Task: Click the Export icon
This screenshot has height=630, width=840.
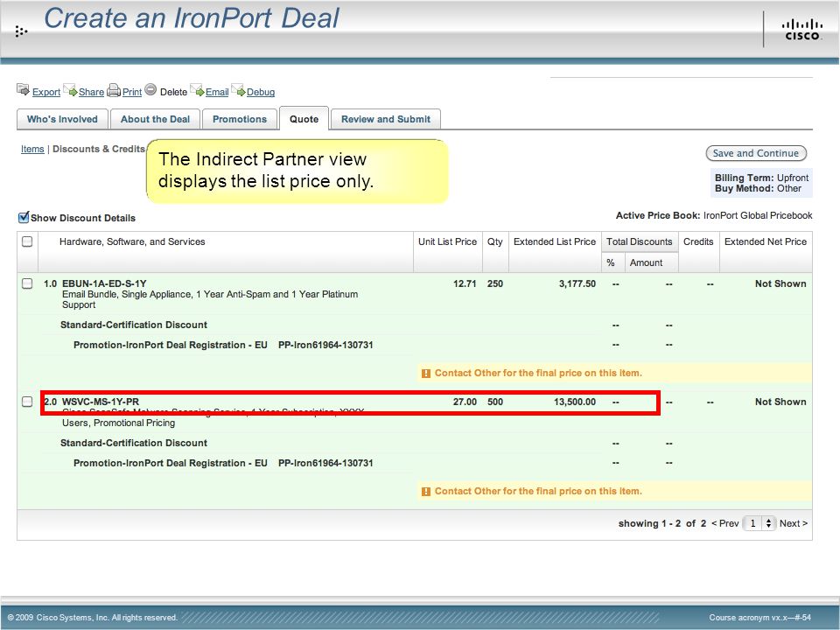Action: (x=23, y=89)
